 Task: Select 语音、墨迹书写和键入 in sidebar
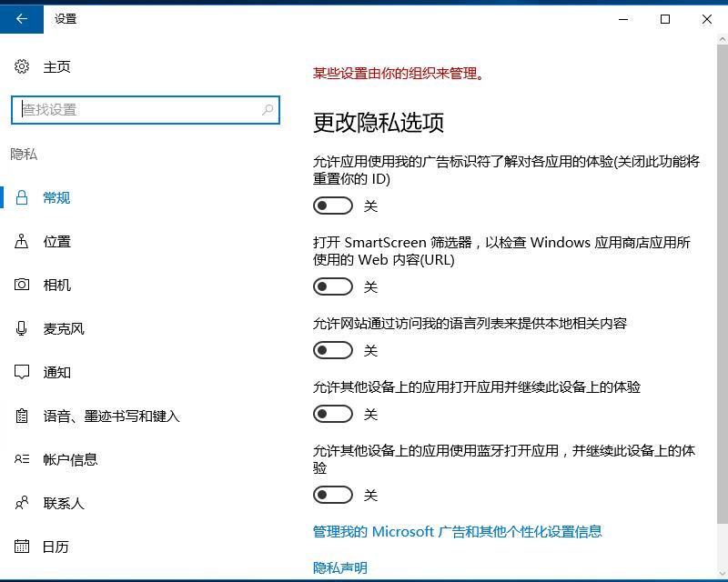(111, 416)
